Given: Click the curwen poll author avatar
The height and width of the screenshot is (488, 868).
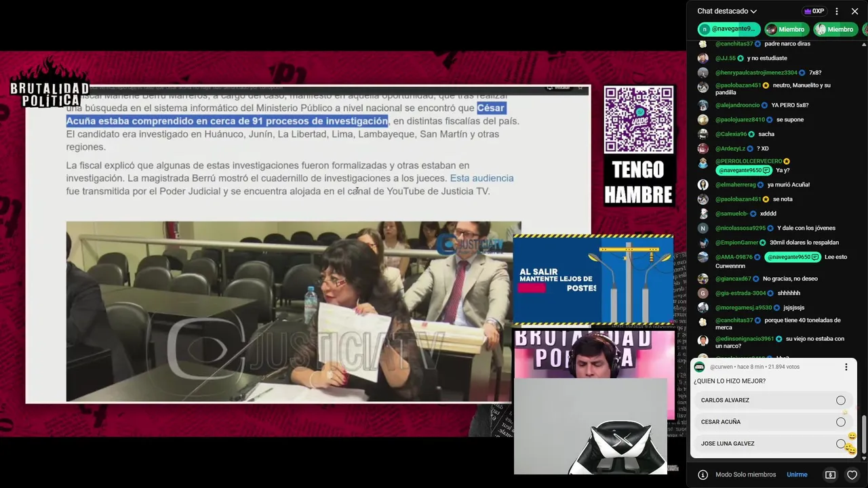Looking at the screenshot, I should [x=699, y=367].
